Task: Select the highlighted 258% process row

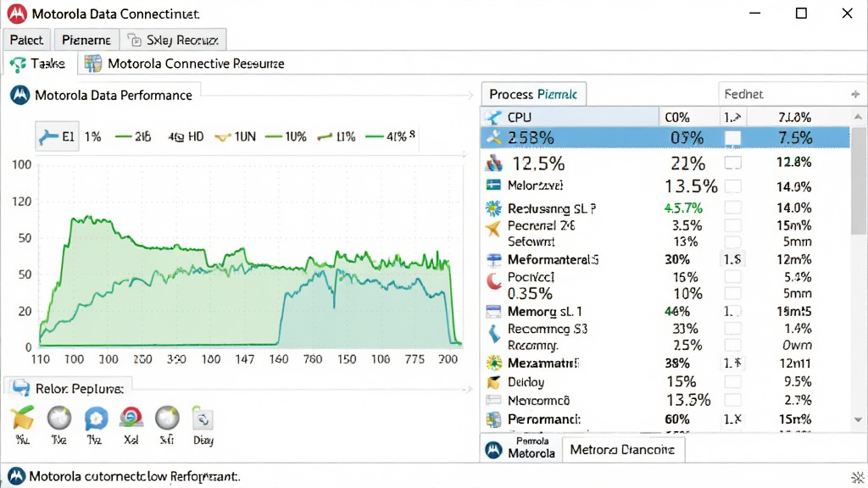Action: click(x=665, y=137)
